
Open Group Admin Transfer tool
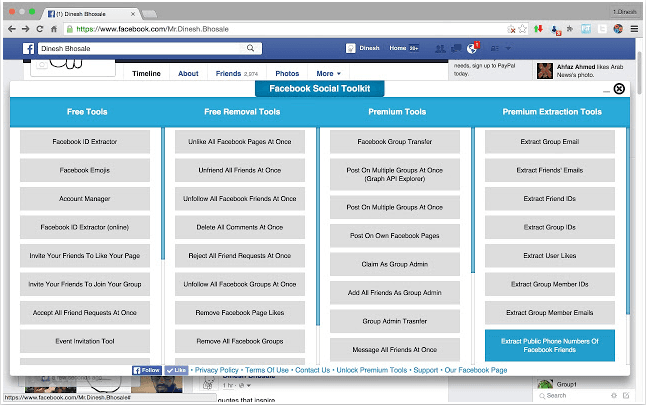[x=395, y=321]
